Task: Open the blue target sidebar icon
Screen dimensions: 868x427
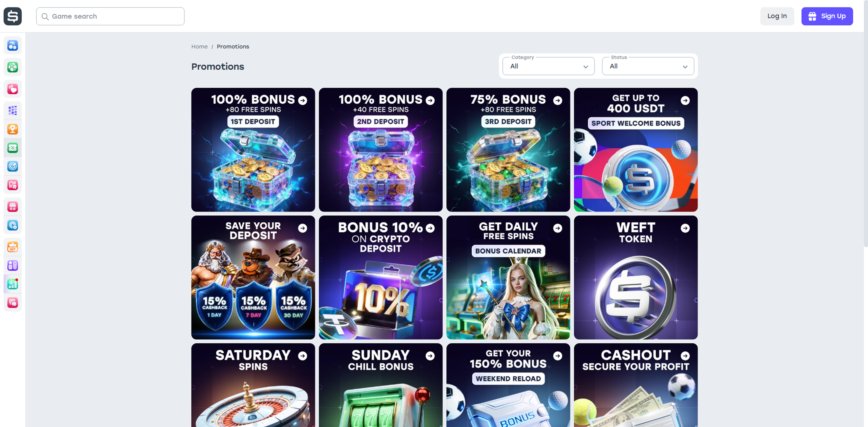Action: [12, 166]
